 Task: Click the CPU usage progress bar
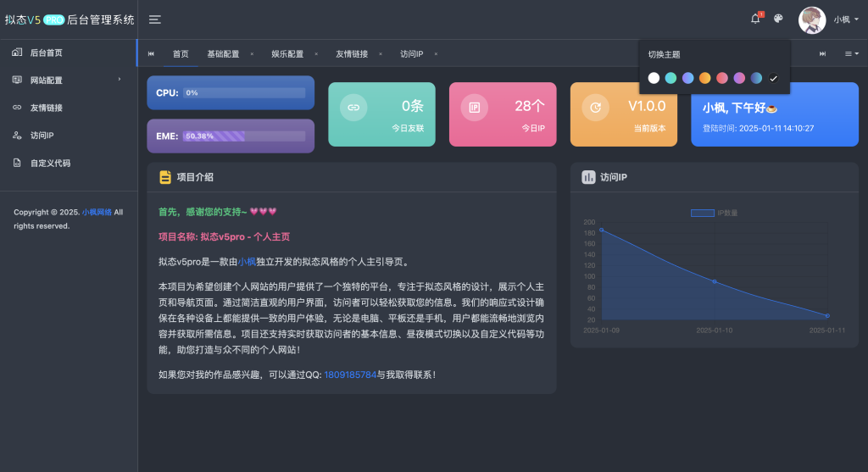[244, 93]
